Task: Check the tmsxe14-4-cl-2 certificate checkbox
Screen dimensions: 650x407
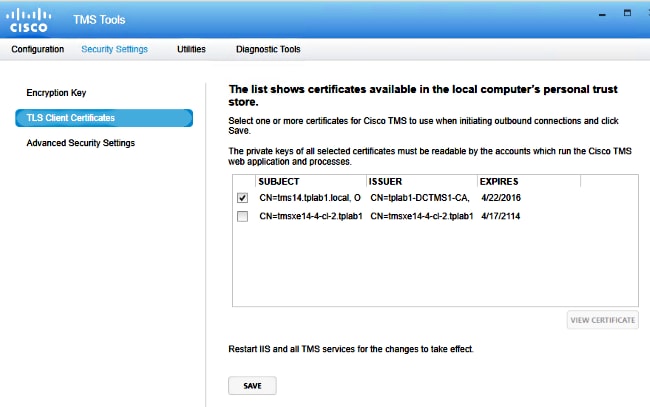Action: coord(243,216)
